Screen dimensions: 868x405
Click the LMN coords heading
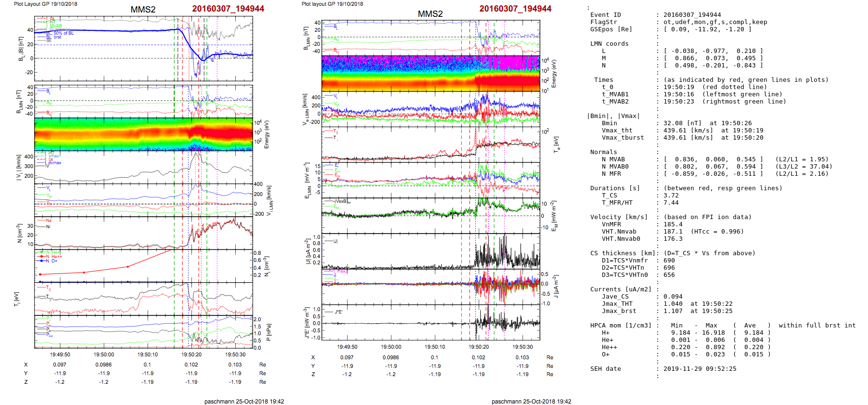(609, 44)
